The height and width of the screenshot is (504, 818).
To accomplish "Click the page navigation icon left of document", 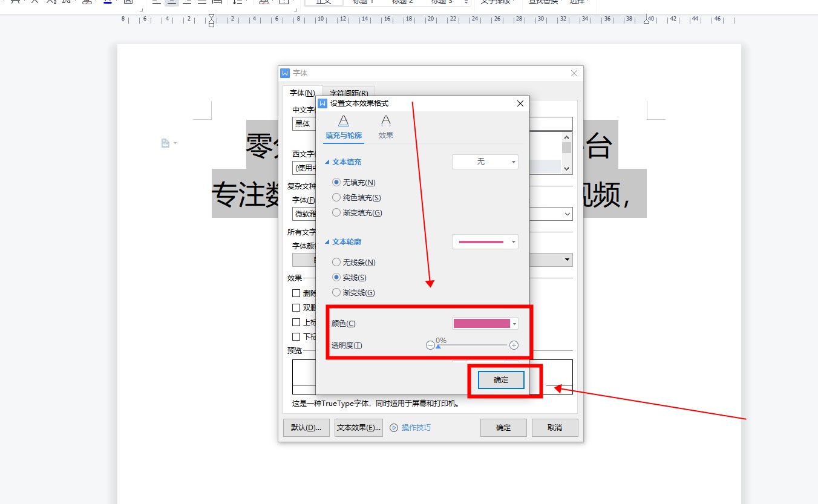I will coord(166,143).
